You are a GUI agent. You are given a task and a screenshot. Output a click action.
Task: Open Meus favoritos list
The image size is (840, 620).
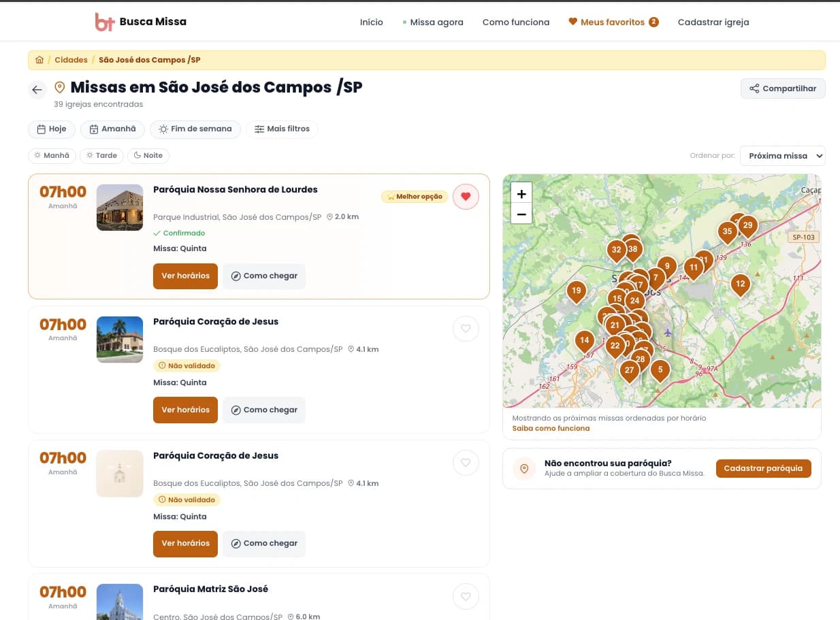point(613,22)
